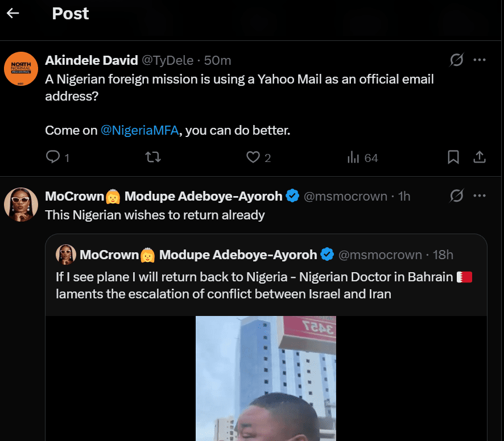The width and height of the screenshot is (504, 441).
Task: Click the small avatar in the quoted post
Action: click(66, 255)
